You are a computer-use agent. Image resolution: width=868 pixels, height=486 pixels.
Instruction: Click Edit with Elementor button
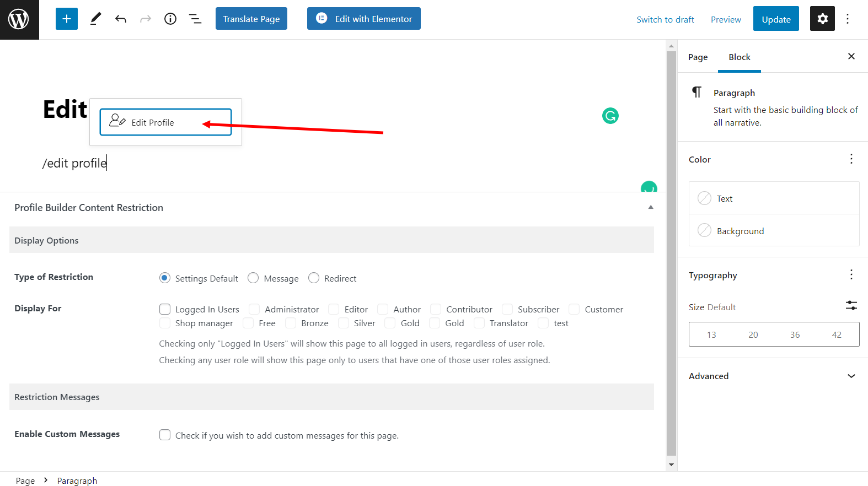click(x=364, y=19)
